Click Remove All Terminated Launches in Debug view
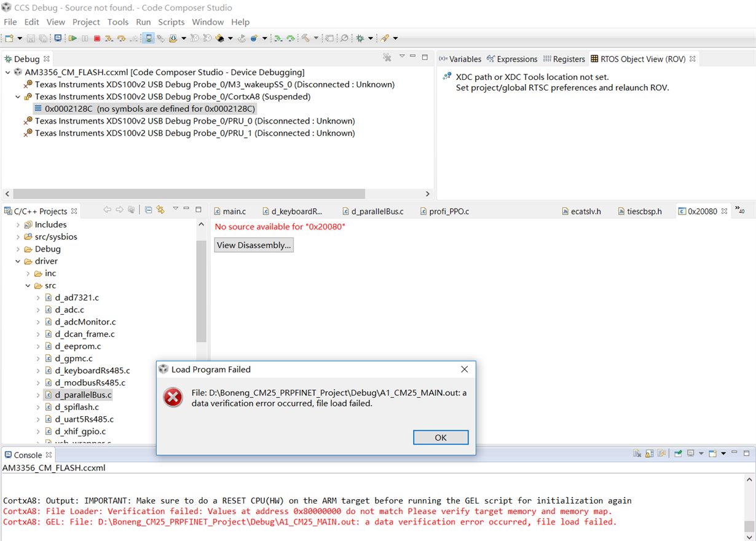The width and height of the screenshot is (756, 541). pos(387,57)
